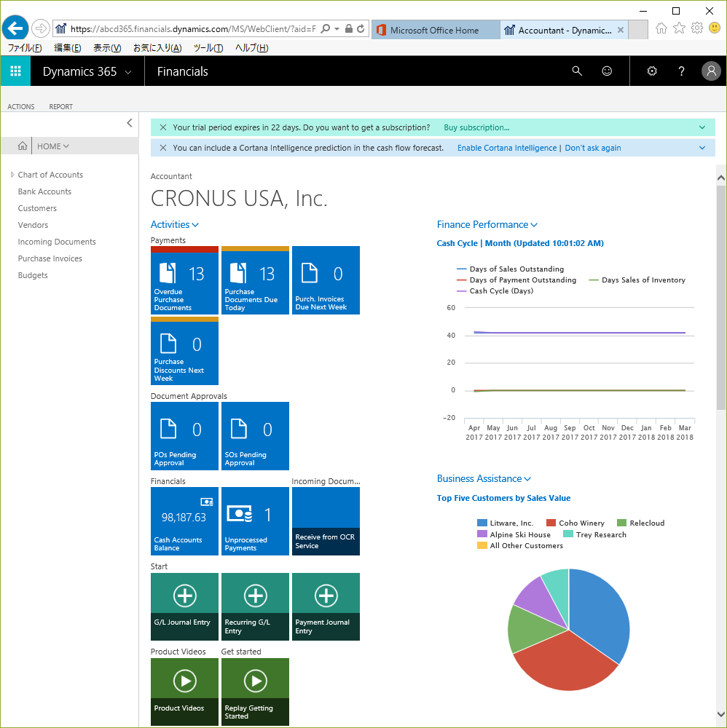727x728 pixels.
Task: Open Purchase Discounts Next Week tile
Action: tap(184, 351)
